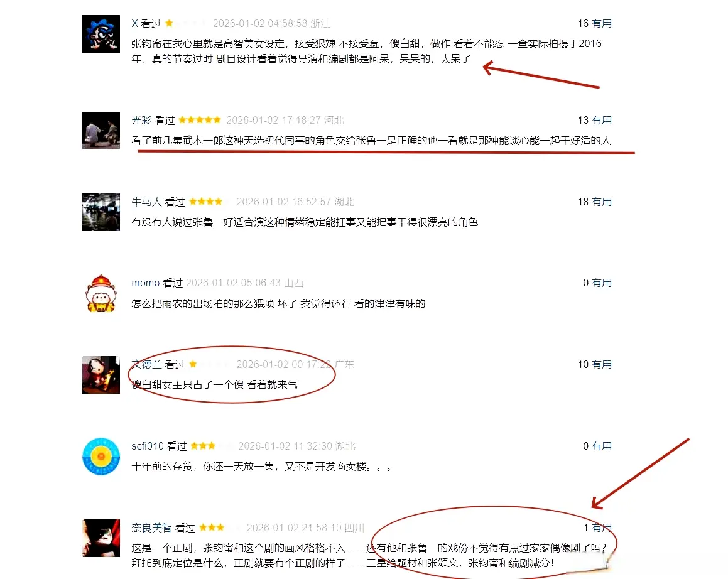Viewport: 728px width, 579px height.
Task: Click 光彩's five-star rating
Action: [200, 120]
